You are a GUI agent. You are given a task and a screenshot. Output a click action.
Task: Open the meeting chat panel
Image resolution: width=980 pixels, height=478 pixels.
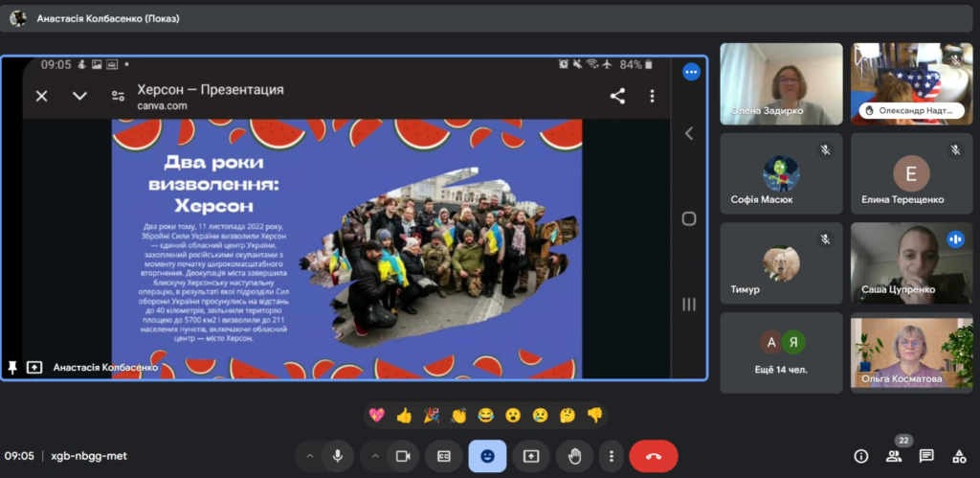[926, 456]
